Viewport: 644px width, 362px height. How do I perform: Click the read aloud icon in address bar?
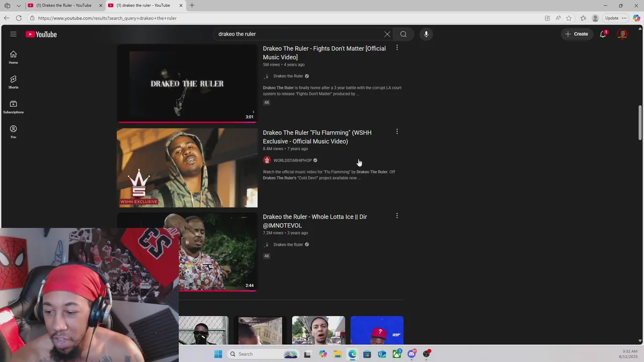pyautogui.click(x=558, y=18)
